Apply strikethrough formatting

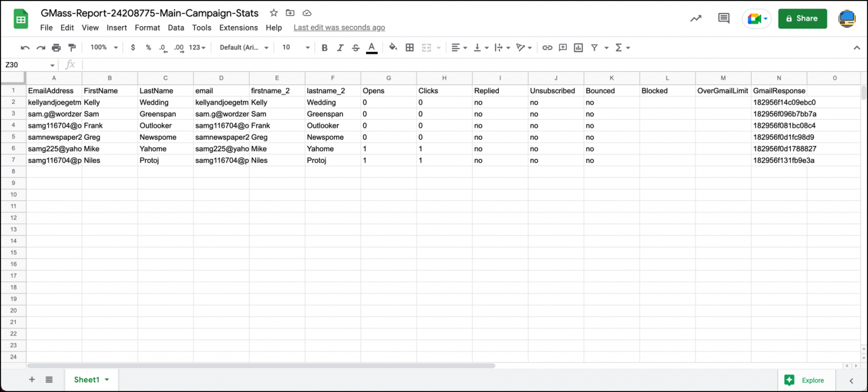(355, 48)
